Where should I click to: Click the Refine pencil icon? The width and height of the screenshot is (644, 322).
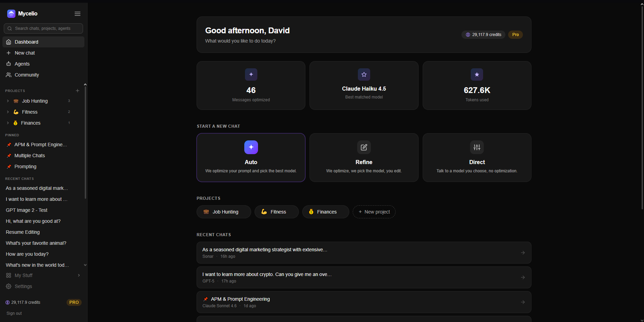(364, 147)
